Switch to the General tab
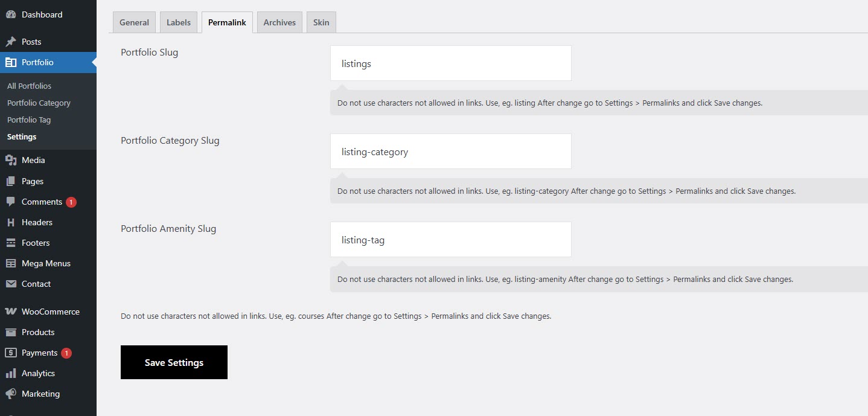Screen dimensions: 868x416 click(134, 22)
